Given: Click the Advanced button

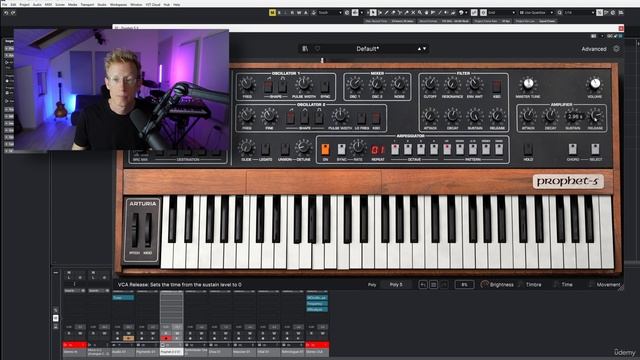Looking at the screenshot, I should [594, 49].
